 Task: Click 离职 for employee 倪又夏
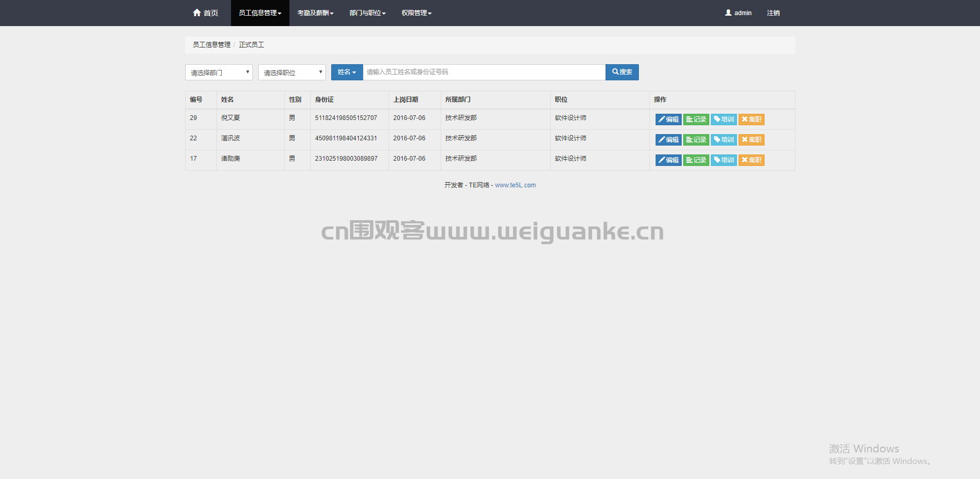click(x=751, y=119)
